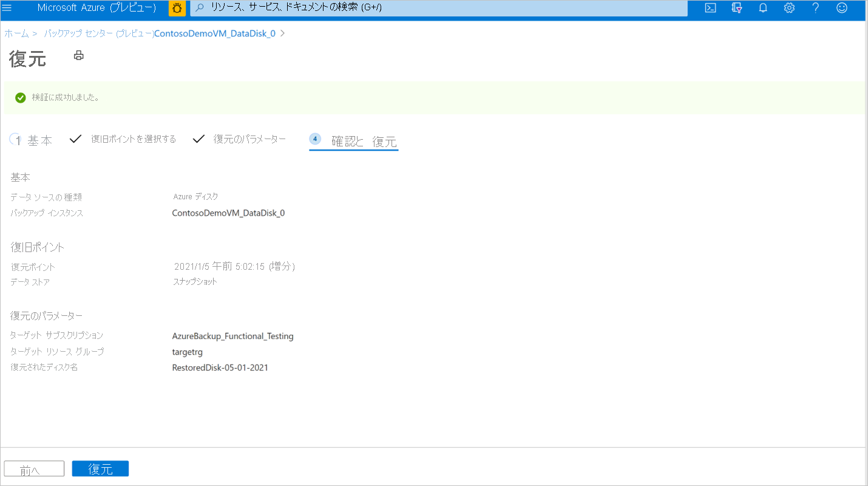Viewport: 868px width, 486px height.
Task: Click the ターゲット サブスクリプション label
Action: [57, 335]
